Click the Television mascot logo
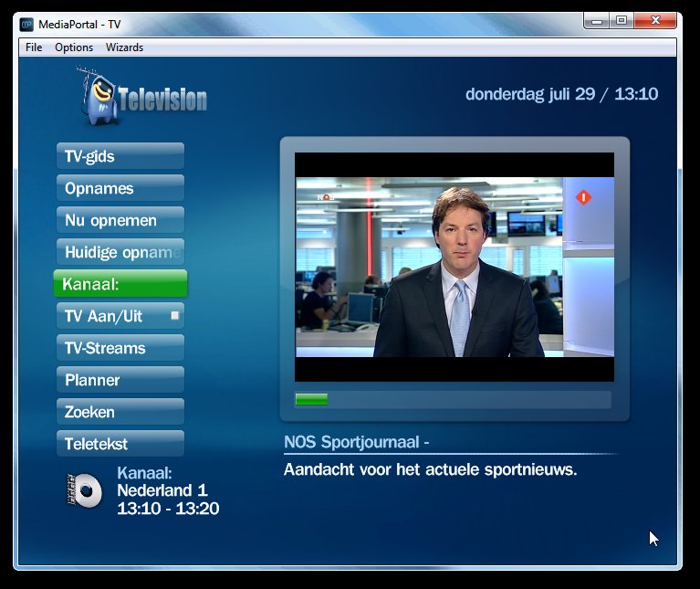This screenshot has width=700, height=589. tap(142, 96)
